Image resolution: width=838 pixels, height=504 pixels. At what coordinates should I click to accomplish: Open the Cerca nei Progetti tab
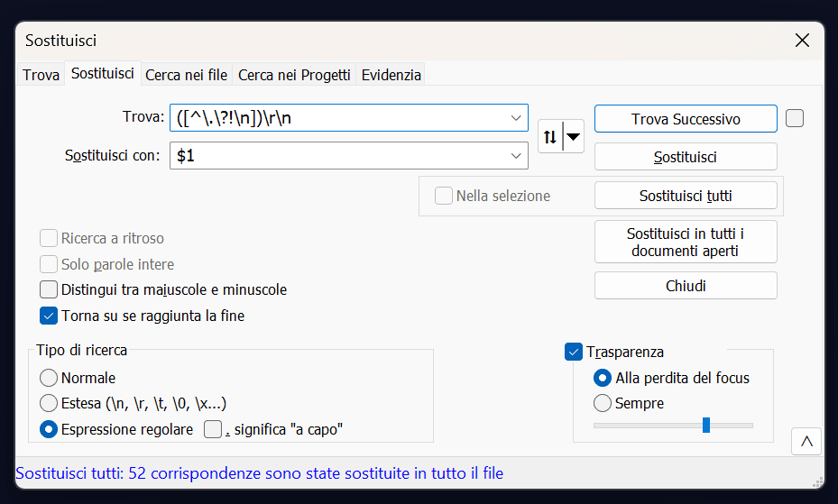[294, 75]
